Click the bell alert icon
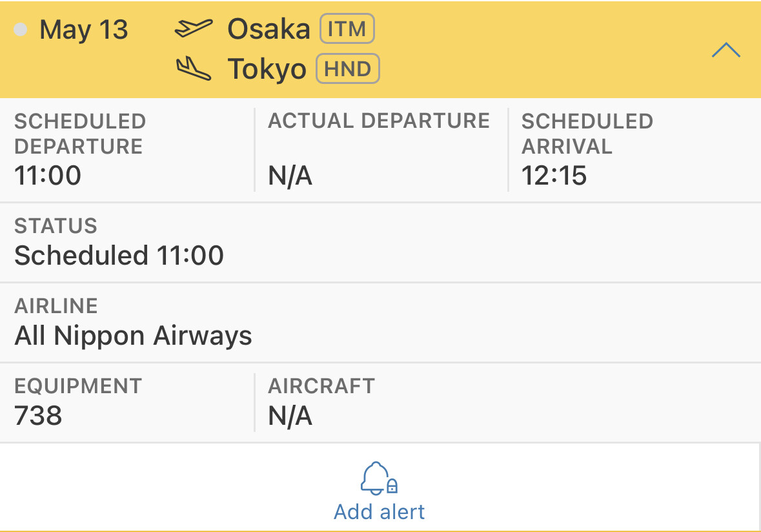Viewport: 761px width, 532px height. [380, 479]
